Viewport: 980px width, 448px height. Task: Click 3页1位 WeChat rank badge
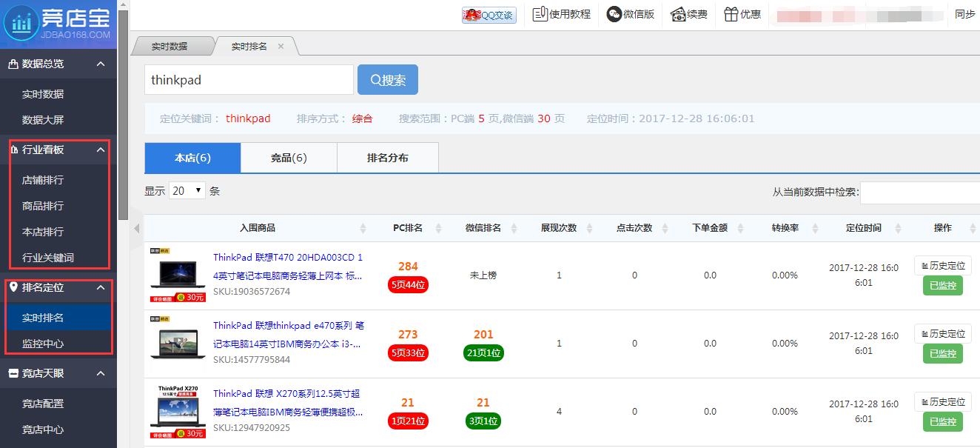tap(483, 421)
